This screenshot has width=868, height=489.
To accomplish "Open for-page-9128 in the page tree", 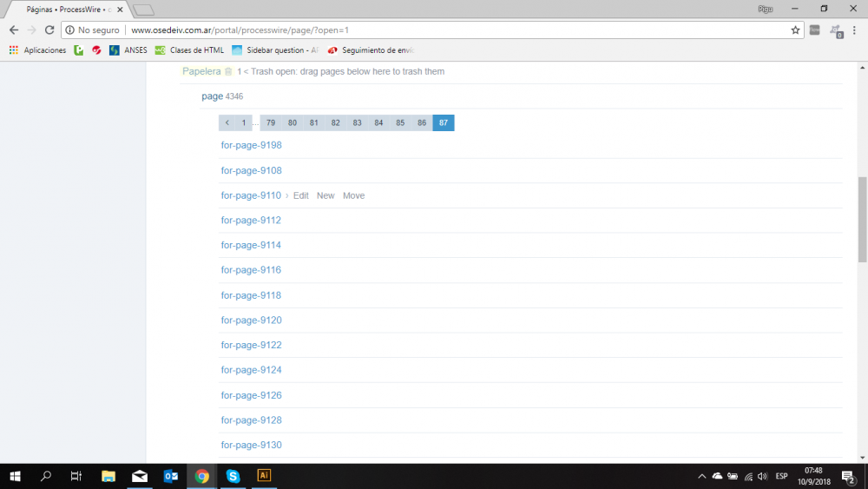I will click(252, 420).
